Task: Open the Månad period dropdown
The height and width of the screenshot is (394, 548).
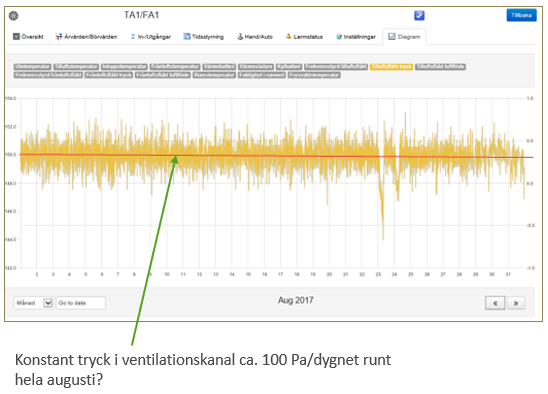Action: (x=33, y=303)
